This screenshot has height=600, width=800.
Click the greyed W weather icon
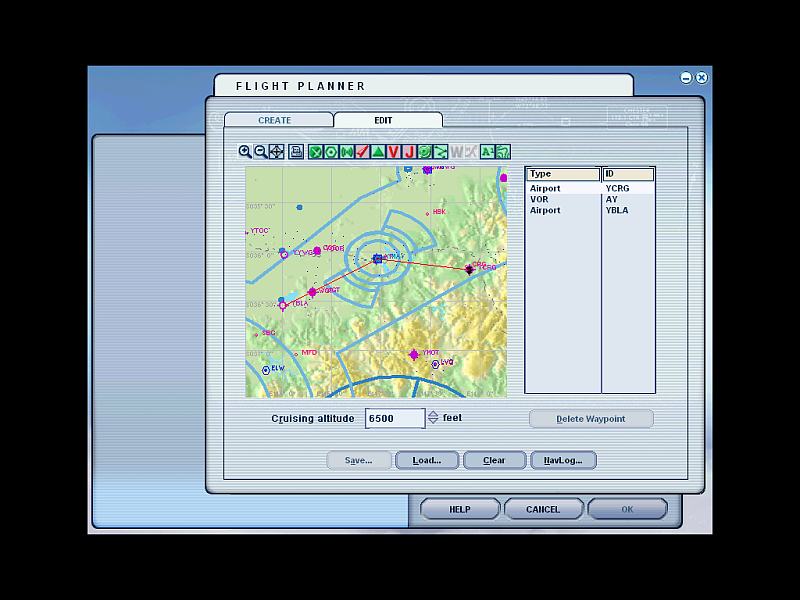click(x=457, y=152)
